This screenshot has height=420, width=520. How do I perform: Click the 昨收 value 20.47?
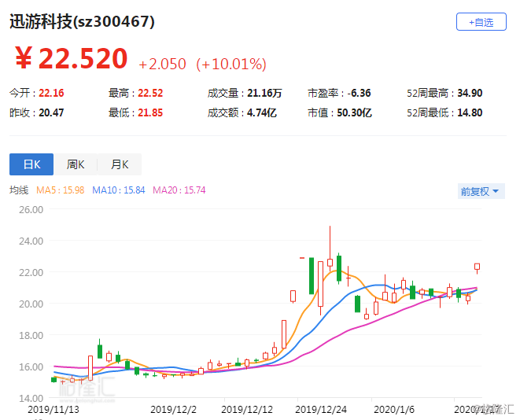point(51,112)
